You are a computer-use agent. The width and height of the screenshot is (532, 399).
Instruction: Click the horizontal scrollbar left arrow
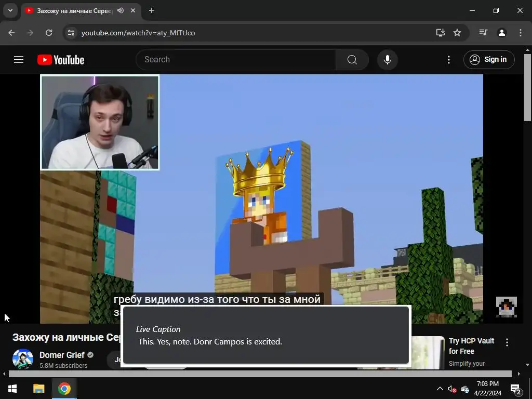pos(4,374)
